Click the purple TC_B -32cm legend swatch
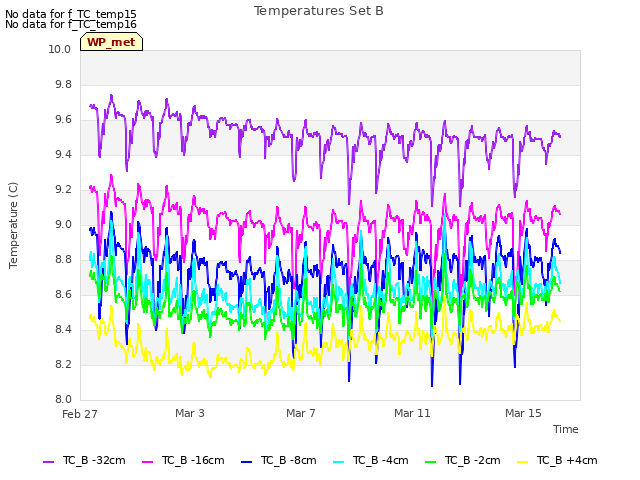The height and width of the screenshot is (480, 640). point(49,462)
